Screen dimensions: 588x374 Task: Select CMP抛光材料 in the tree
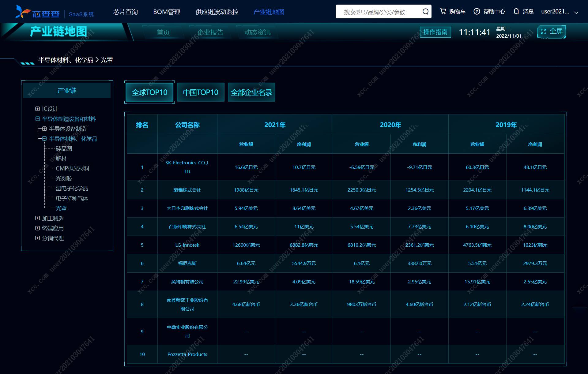[x=73, y=168]
